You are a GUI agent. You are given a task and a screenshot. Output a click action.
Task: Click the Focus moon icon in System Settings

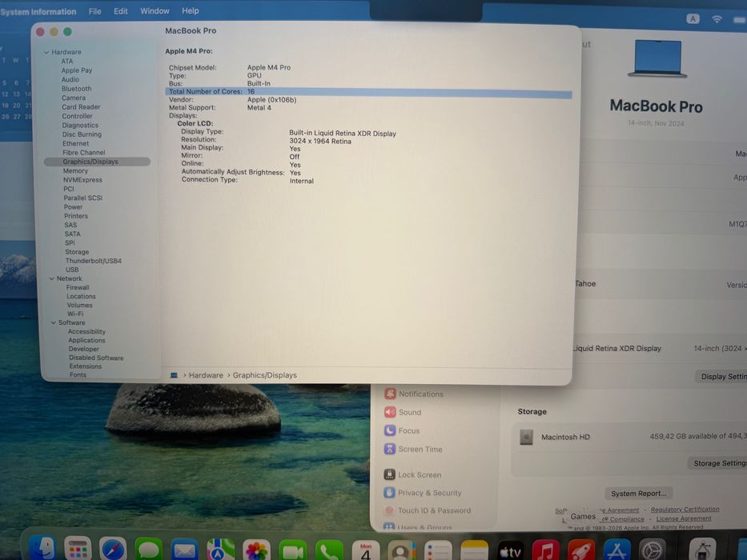click(x=390, y=430)
